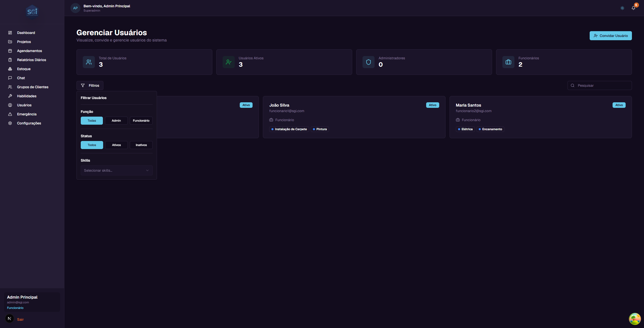Expand the Selecionar skills dropdown
This screenshot has height=328, width=644.
point(116,170)
